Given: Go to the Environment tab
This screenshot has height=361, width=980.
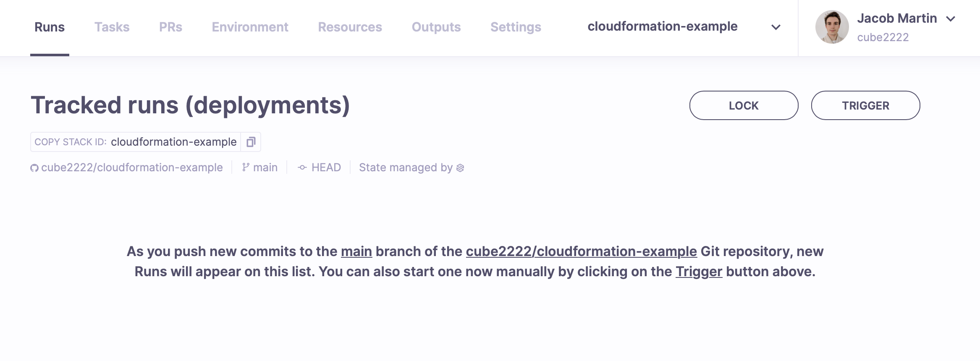Looking at the screenshot, I should click(x=250, y=27).
